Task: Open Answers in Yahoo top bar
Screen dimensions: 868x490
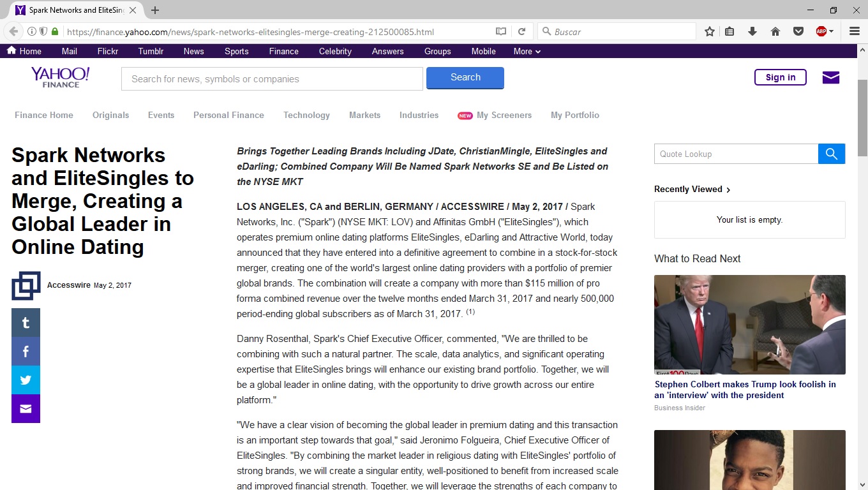Action: 388,51
